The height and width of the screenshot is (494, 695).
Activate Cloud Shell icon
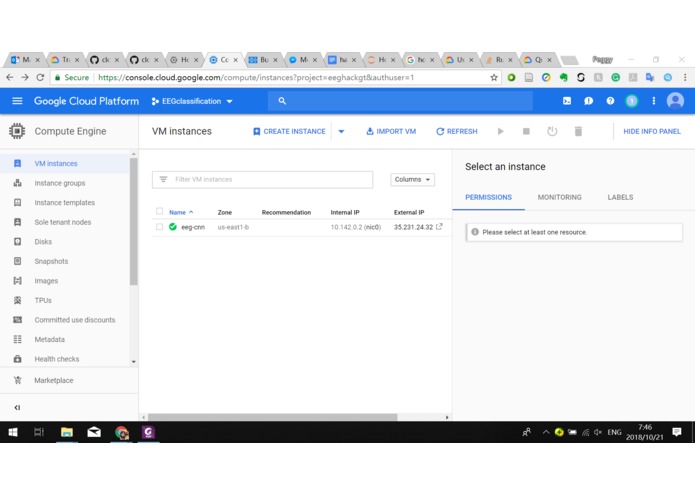tap(567, 101)
